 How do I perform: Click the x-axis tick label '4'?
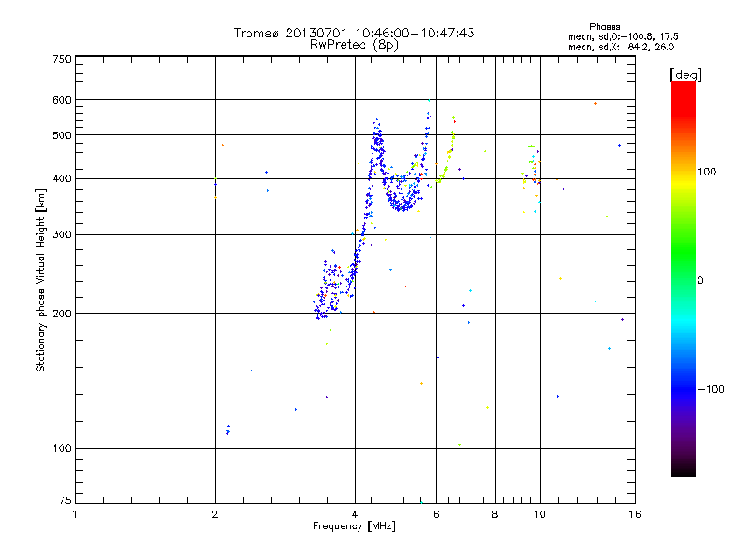[x=355, y=514]
